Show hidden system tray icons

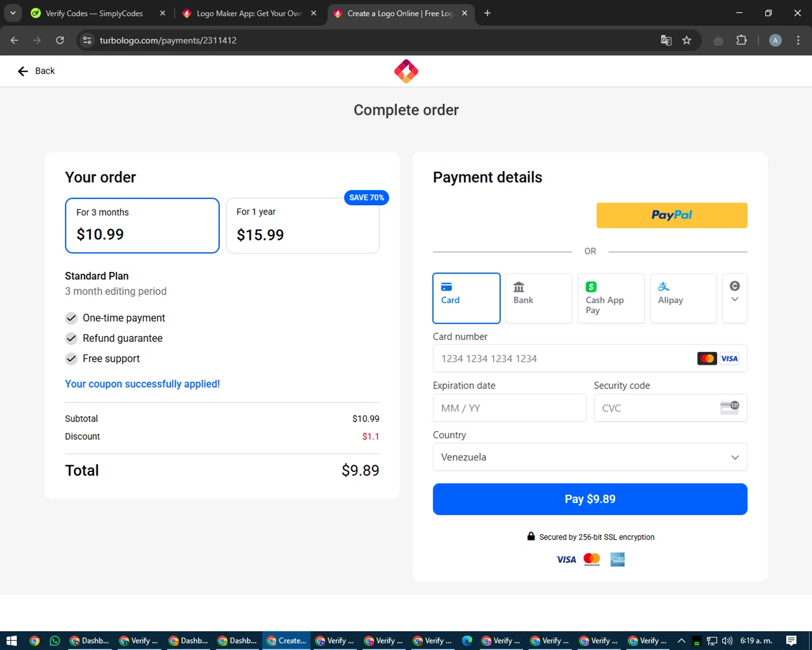[x=682, y=641]
